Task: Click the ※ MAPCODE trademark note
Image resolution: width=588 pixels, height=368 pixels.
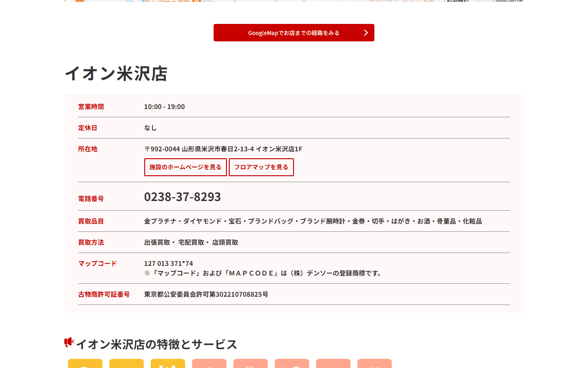Action: coord(264,273)
